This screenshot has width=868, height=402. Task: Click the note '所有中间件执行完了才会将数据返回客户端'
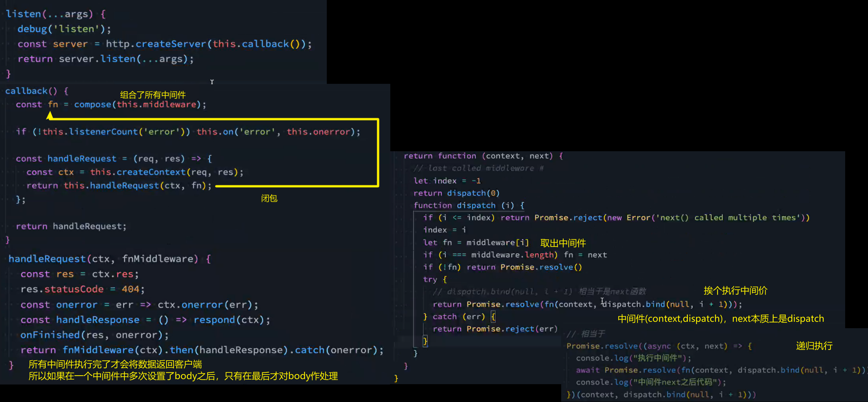click(x=115, y=364)
